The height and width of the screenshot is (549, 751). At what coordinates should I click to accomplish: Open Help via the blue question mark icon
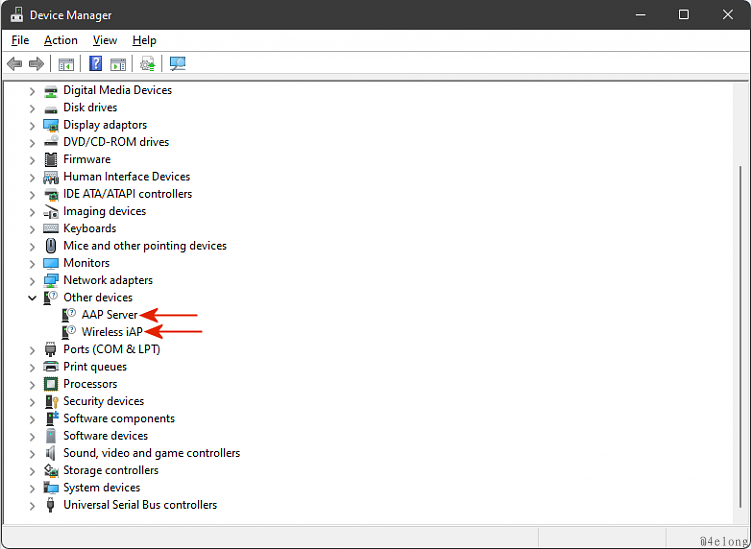coord(95,63)
